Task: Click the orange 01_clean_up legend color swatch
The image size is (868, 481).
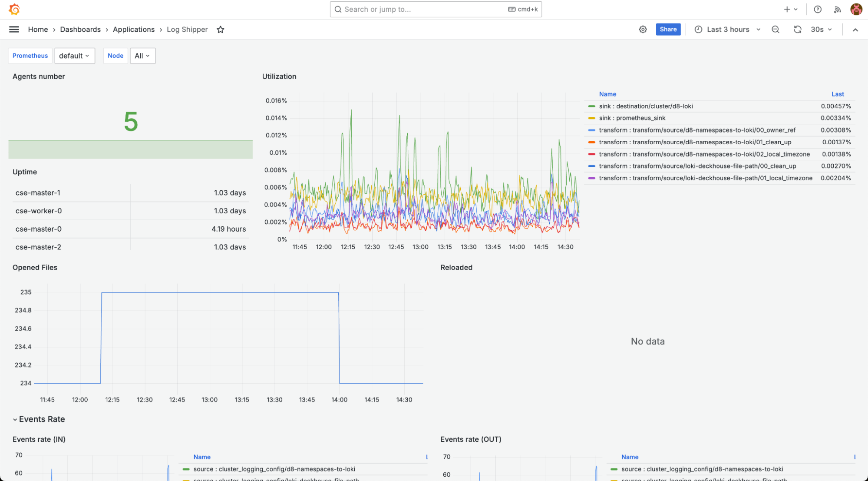Action: coord(591,142)
